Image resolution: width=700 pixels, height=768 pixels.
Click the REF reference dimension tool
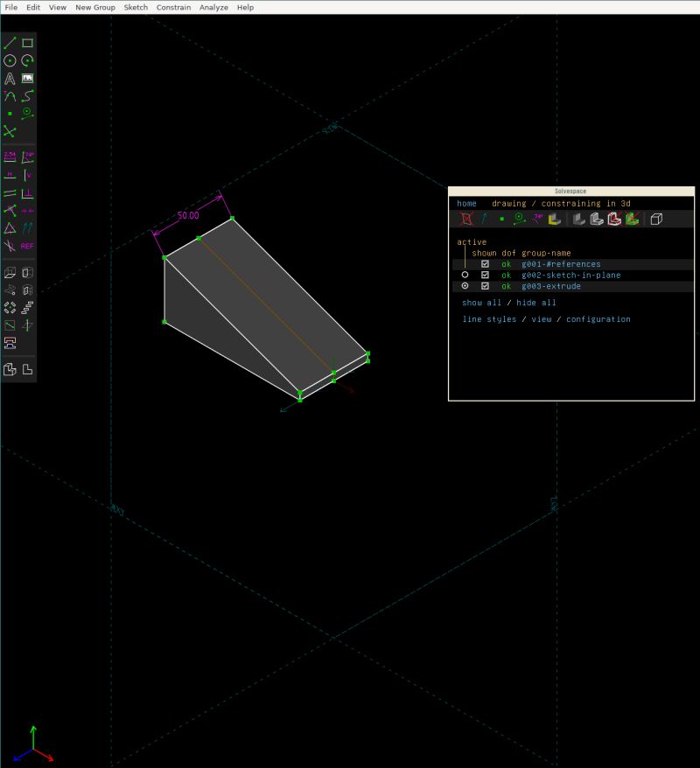pos(27,246)
